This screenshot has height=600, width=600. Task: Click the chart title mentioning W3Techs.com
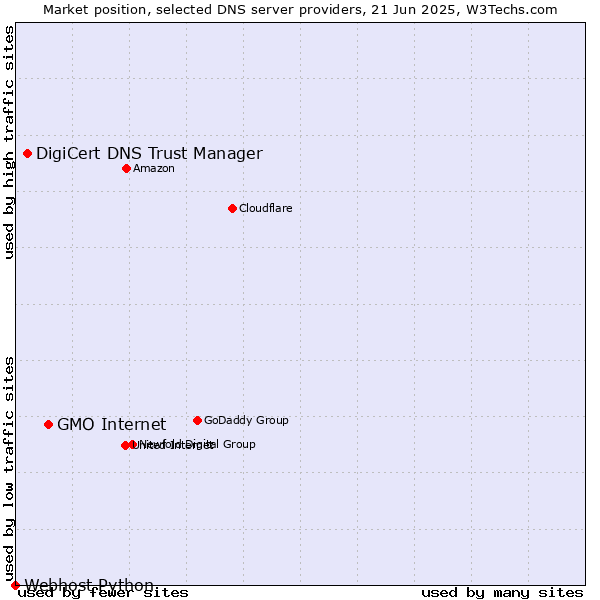click(300, 10)
